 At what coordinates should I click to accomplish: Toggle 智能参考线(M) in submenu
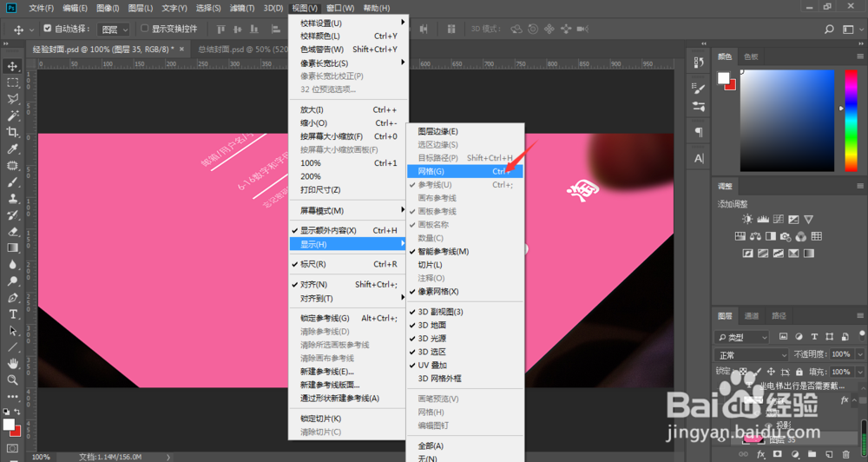point(465,252)
